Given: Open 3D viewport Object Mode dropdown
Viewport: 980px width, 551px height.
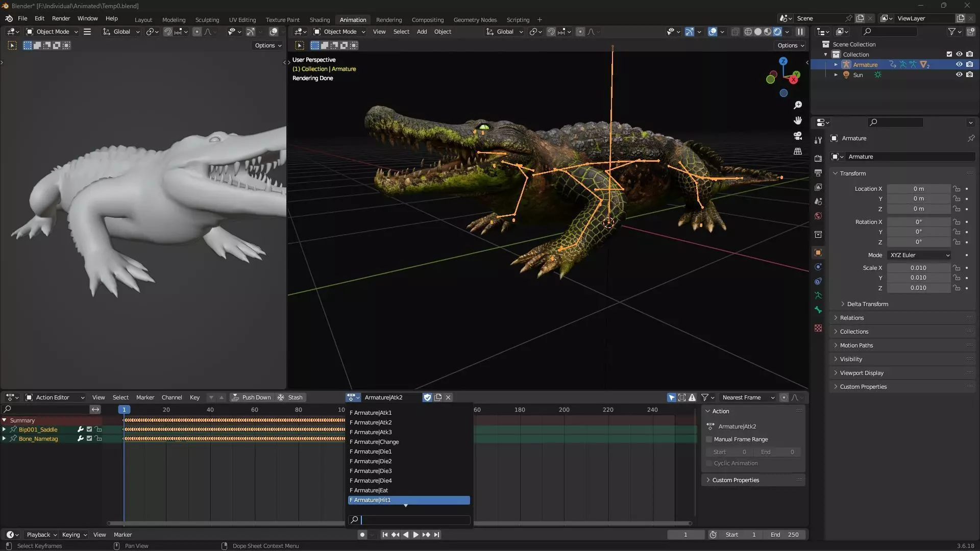Looking at the screenshot, I should [339, 32].
